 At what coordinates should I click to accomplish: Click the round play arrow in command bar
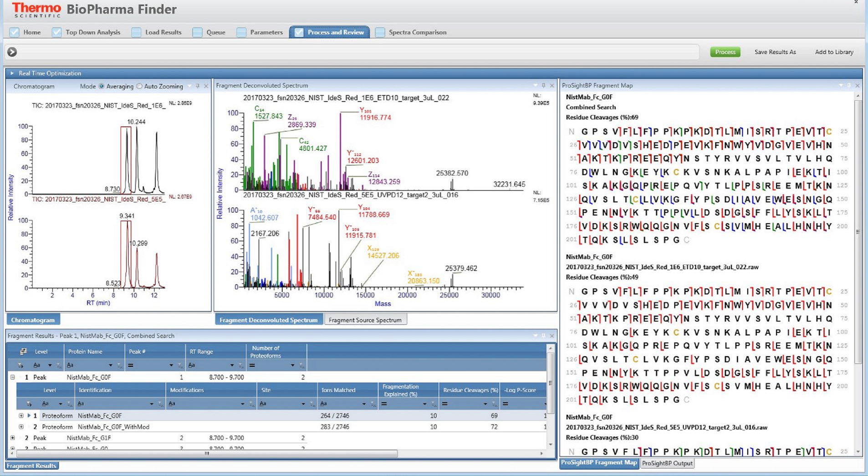pos(12,52)
